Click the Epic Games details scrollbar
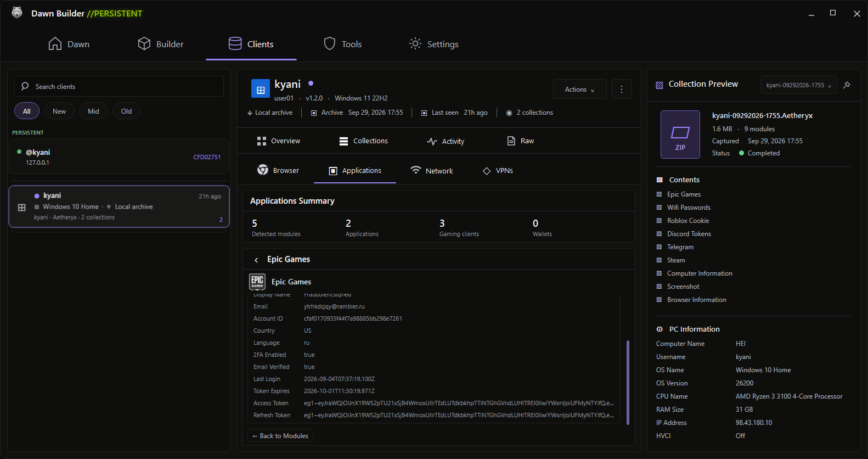The width and height of the screenshot is (868, 459). (628, 383)
